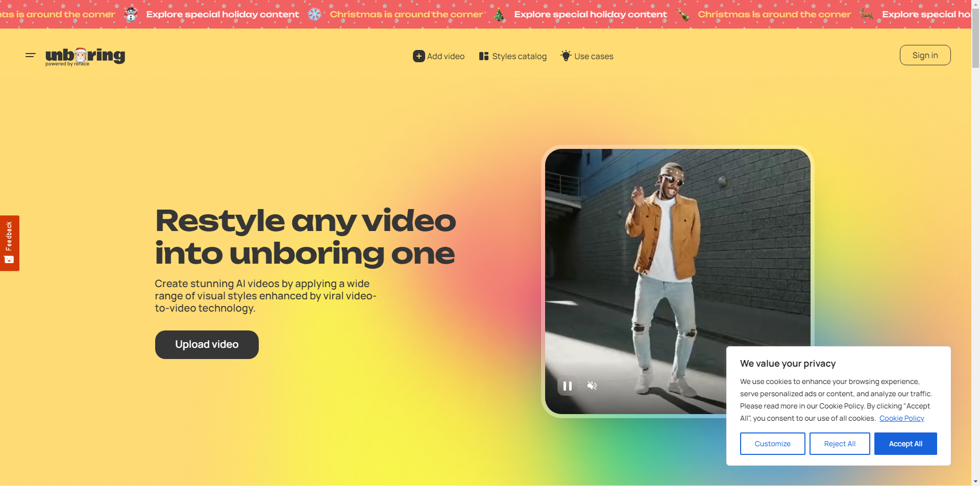Click Customize cookie settings
The image size is (980, 486).
pos(772,444)
